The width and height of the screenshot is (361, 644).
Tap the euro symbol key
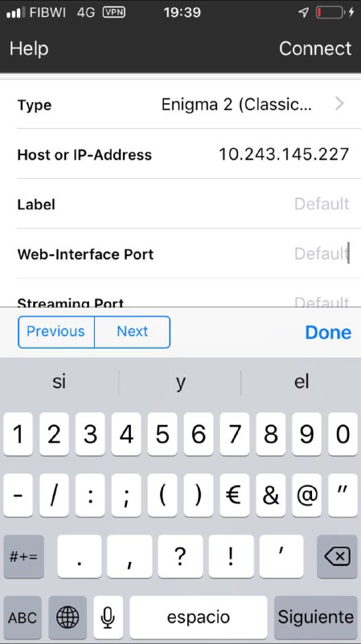pos(235,495)
